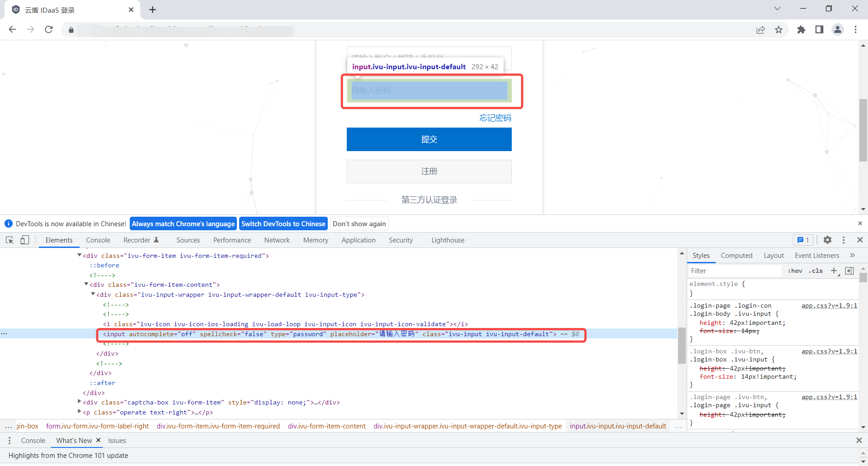Toggle the .cls element classes panel
868x466 pixels.
(816, 271)
